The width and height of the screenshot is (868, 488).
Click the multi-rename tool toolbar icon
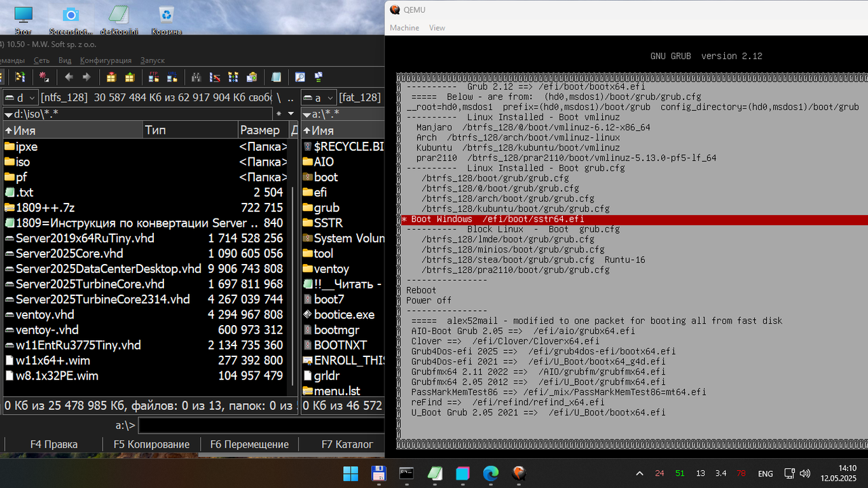point(215,77)
